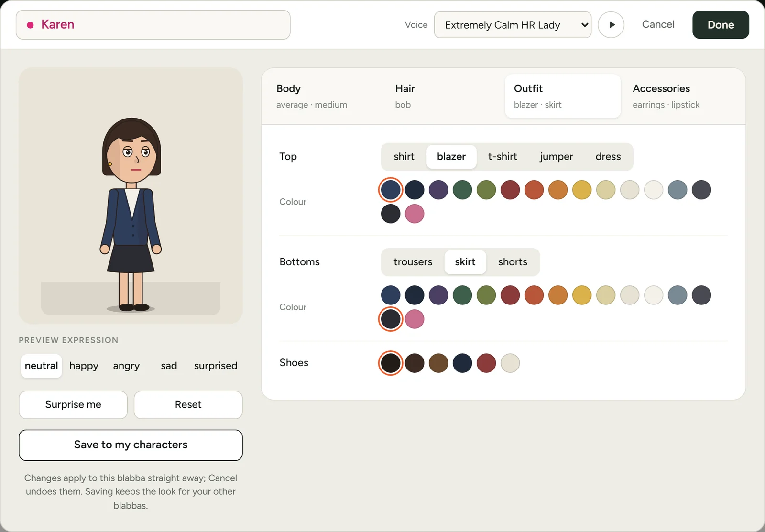
Task: Play the voice preview
Action: click(611, 25)
